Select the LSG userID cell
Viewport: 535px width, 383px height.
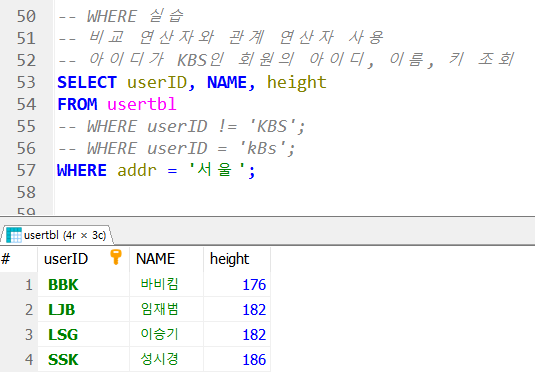(84, 335)
